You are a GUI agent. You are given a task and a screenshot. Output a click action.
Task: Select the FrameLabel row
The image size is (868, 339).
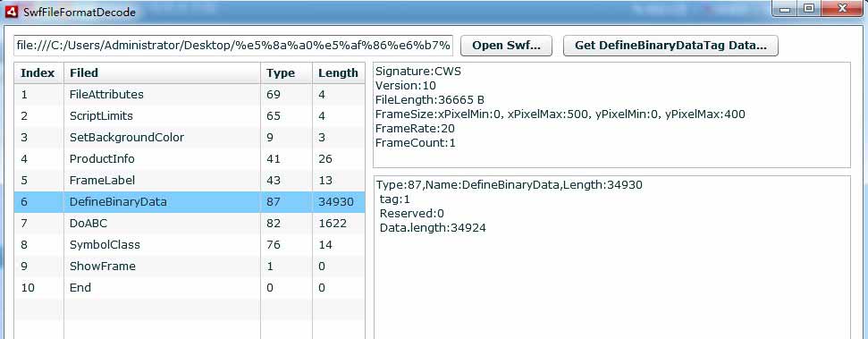pos(190,181)
